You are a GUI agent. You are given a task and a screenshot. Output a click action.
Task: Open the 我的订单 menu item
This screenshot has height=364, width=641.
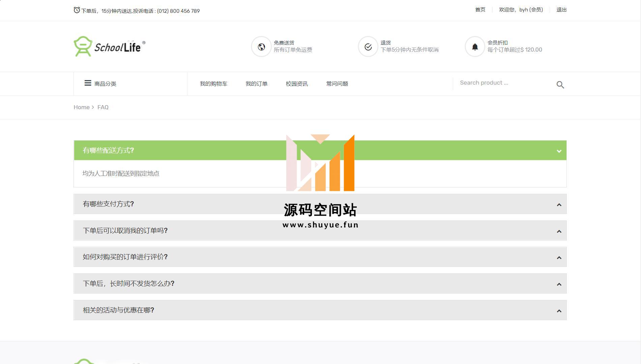click(256, 84)
